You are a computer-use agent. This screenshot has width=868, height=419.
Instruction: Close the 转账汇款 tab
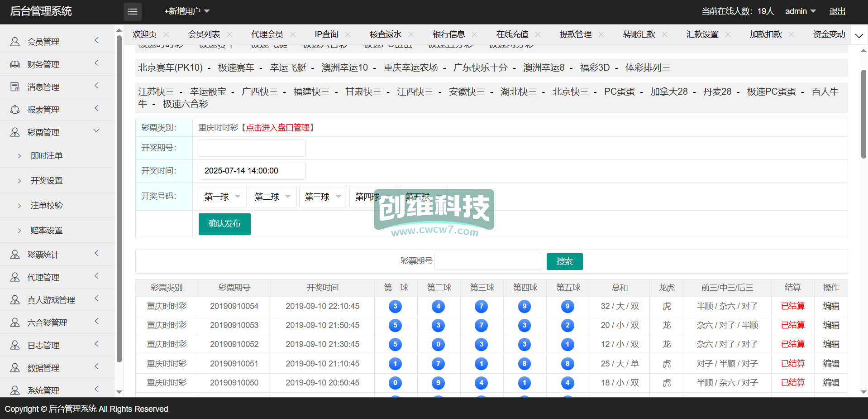(x=664, y=34)
